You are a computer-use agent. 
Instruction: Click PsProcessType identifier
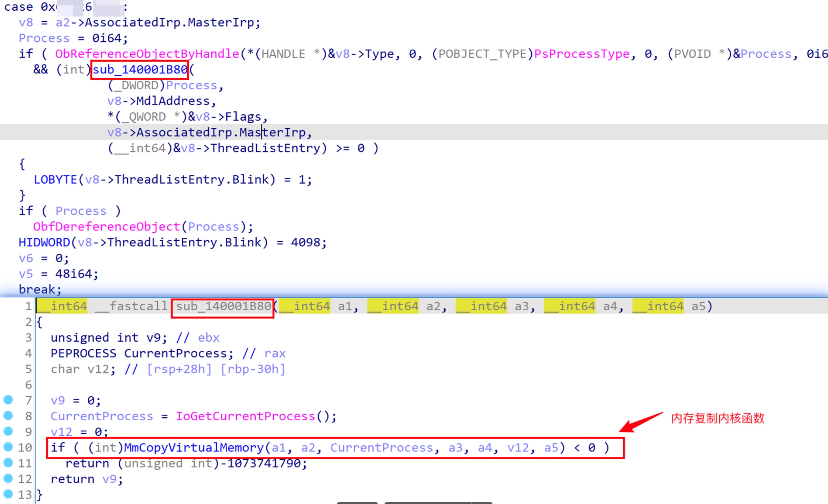pos(582,54)
